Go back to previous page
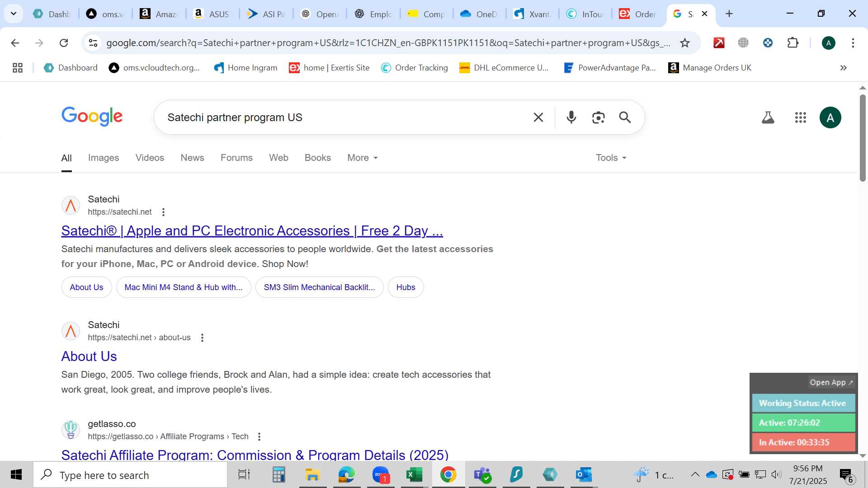 tap(15, 43)
